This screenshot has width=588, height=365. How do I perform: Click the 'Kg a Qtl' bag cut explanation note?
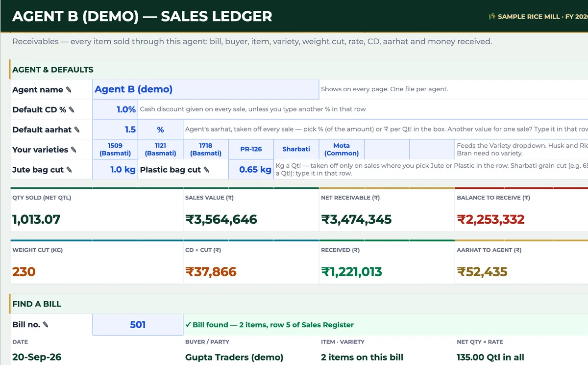pyautogui.click(x=431, y=169)
